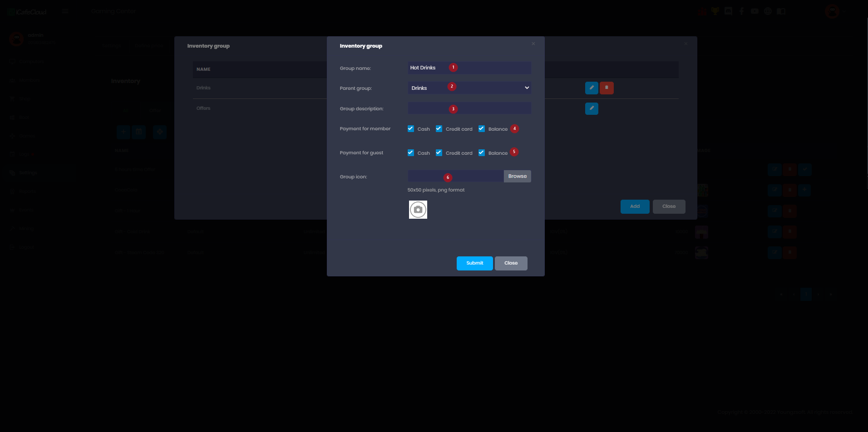868x432 pixels.
Task: Disable Balance under Payment for member
Action: (x=482, y=129)
